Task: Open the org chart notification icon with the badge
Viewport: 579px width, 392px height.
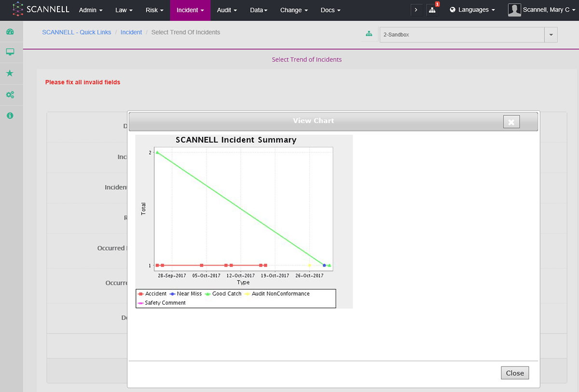Action: pyautogui.click(x=432, y=10)
